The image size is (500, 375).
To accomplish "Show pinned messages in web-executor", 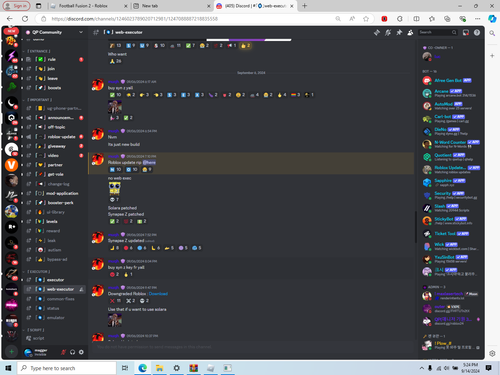I will (399, 32).
